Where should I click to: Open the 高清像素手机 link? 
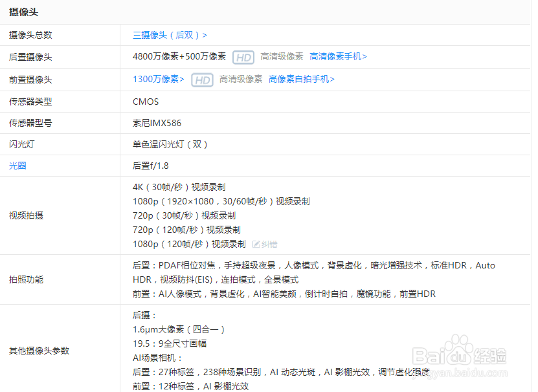tap(338, 56)
